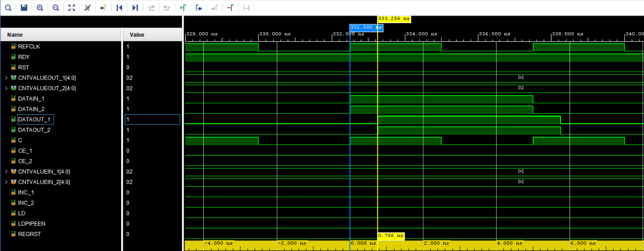The image size is (644, 251).
Task: Click the Zoom to Cursor icon
Action: [87, 8]
